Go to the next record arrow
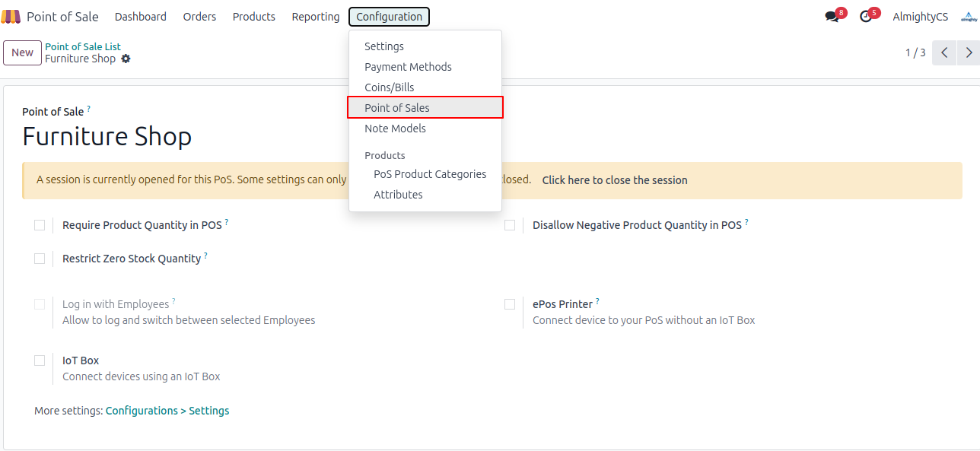 [968, 52]
